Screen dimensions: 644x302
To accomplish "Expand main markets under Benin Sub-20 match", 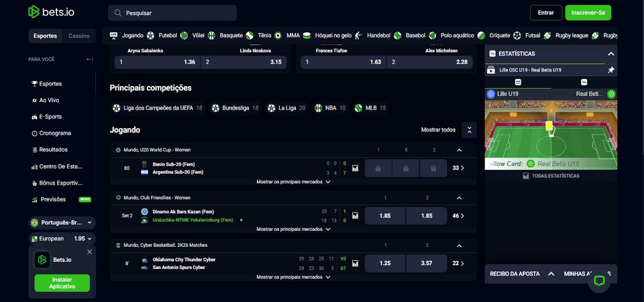I will tap(293, 182).
